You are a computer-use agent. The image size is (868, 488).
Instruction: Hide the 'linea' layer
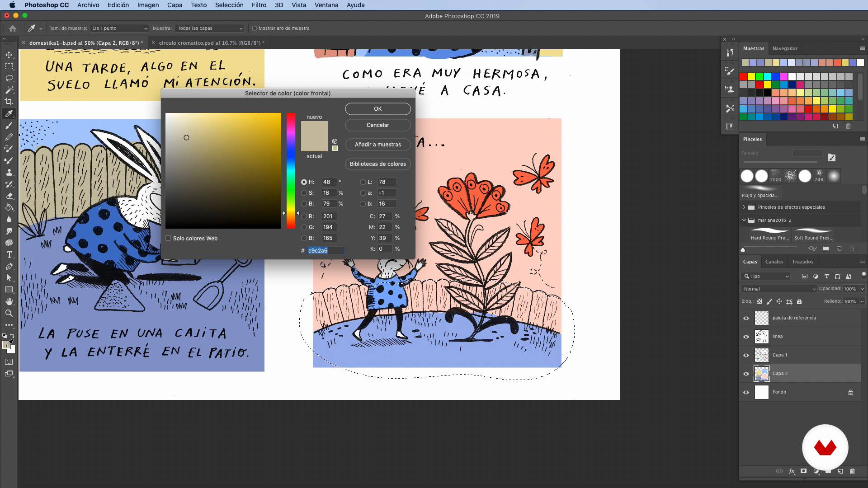(x=746, y=337)
